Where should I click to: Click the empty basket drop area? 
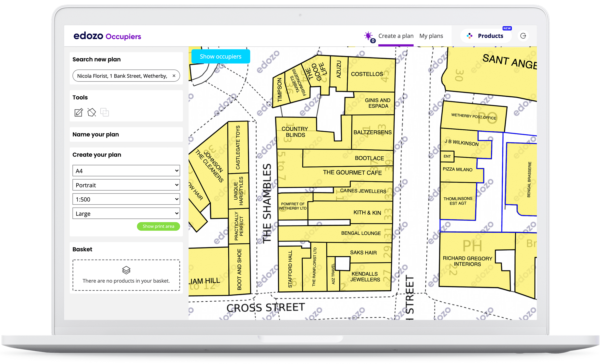(126, 275)
